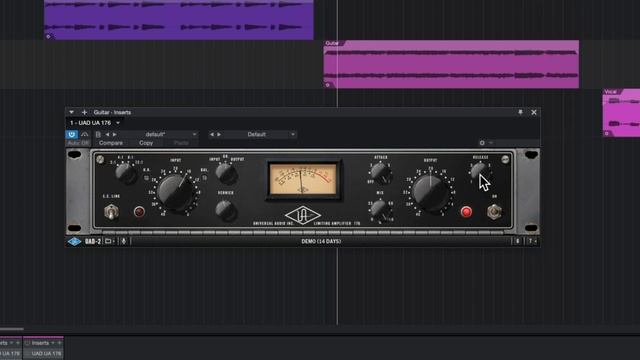
Task: Open the UAD toolbar help question mark
Action: point(531,242)
